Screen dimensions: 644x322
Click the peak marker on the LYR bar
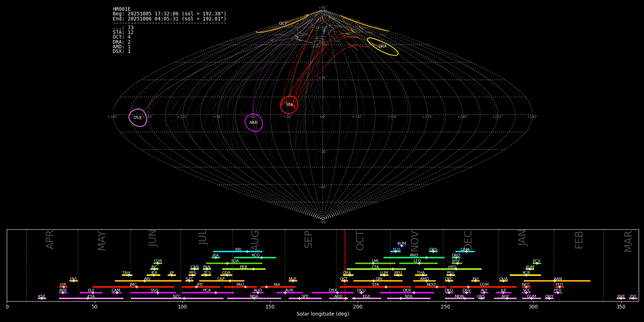[x=64, y=287]
